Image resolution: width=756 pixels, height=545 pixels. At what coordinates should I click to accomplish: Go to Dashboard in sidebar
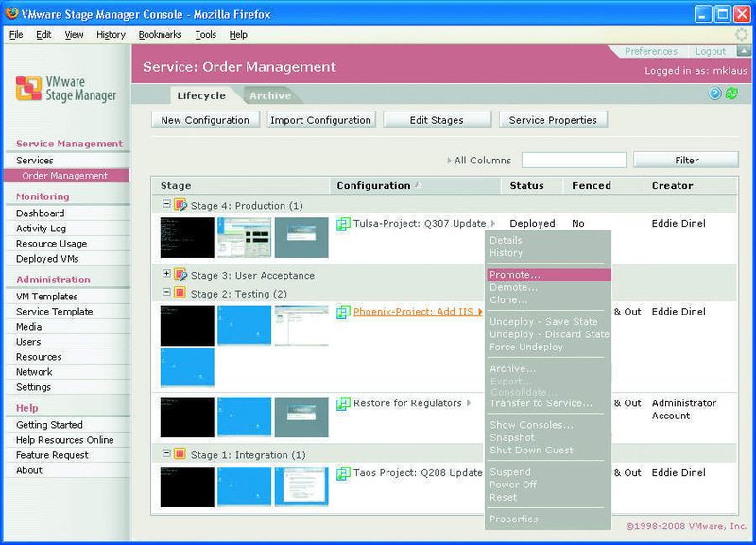click(41, 213)
